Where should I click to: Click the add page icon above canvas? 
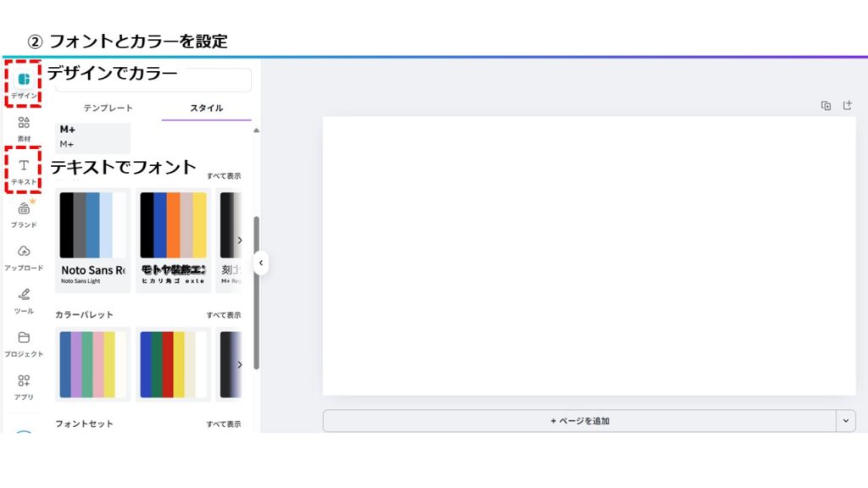(848, 105)
